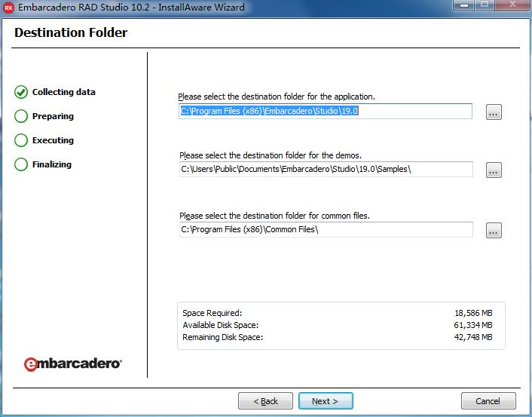Click the 'Available Disk Space:' label

[x=221, y=325]
